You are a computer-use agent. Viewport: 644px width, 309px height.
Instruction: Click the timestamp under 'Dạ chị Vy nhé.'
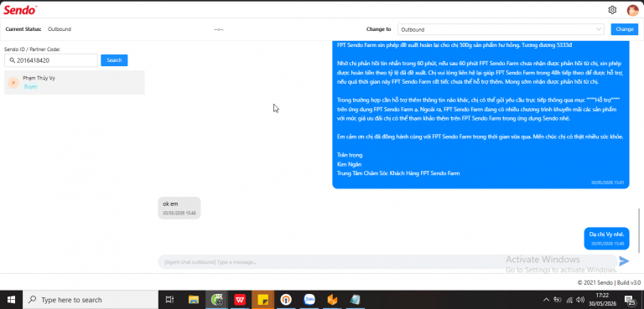coord(607,244)
